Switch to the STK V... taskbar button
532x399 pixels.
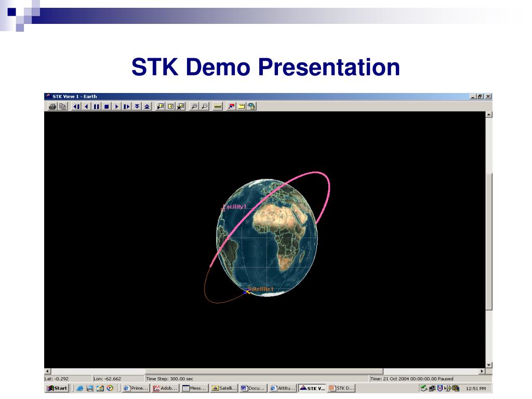312,388
